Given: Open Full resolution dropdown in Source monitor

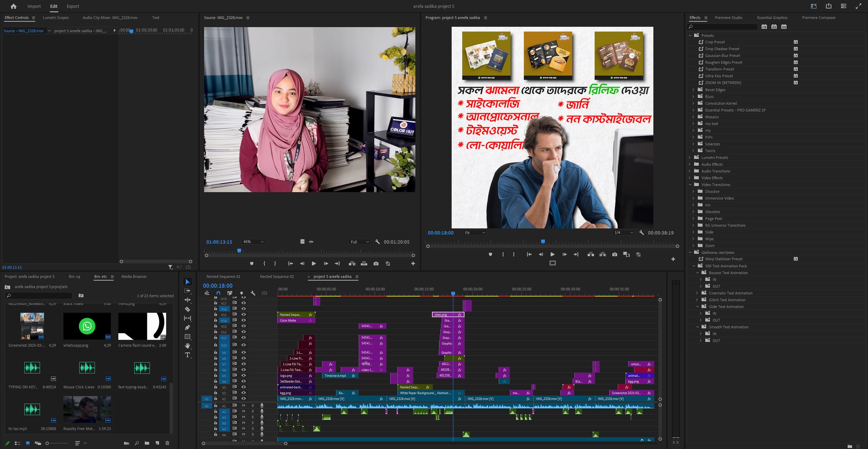Looking at the screenshot, I should pos(359,242).
